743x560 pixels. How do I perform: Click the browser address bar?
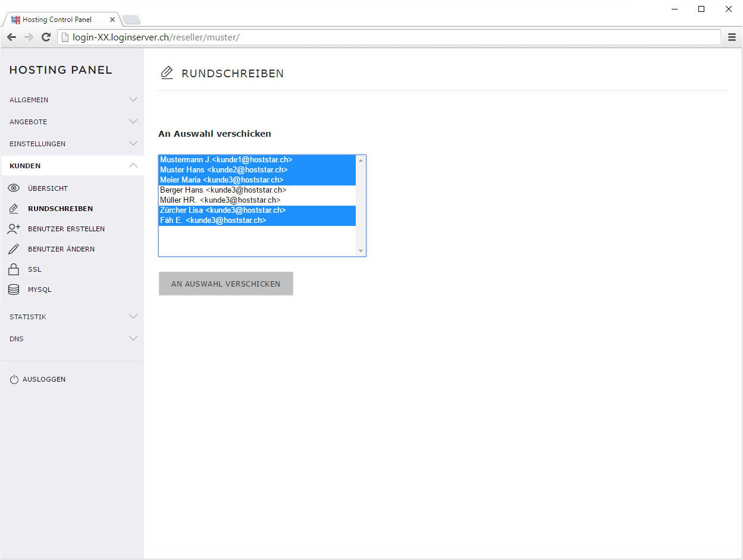389,37
